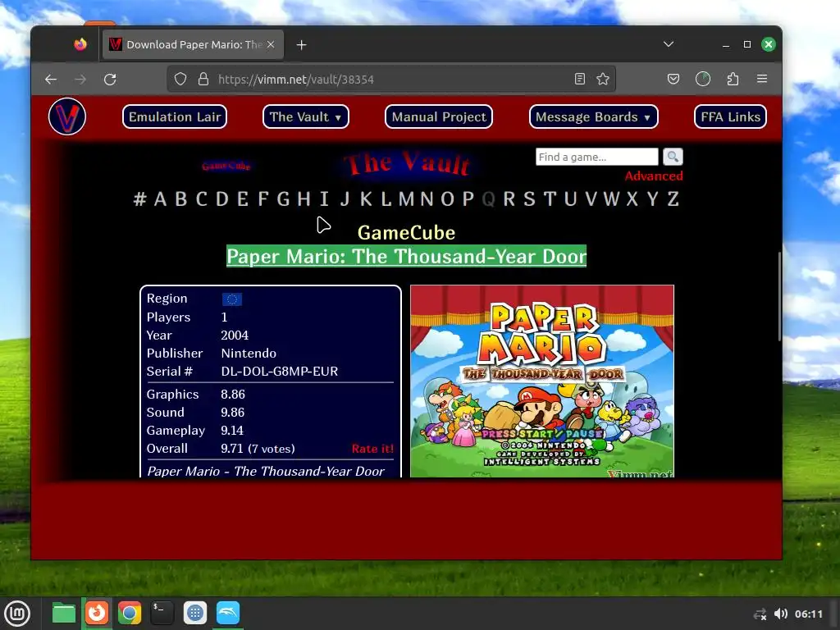
Task: Click the Rate it! link
Action: pos(372,449)
